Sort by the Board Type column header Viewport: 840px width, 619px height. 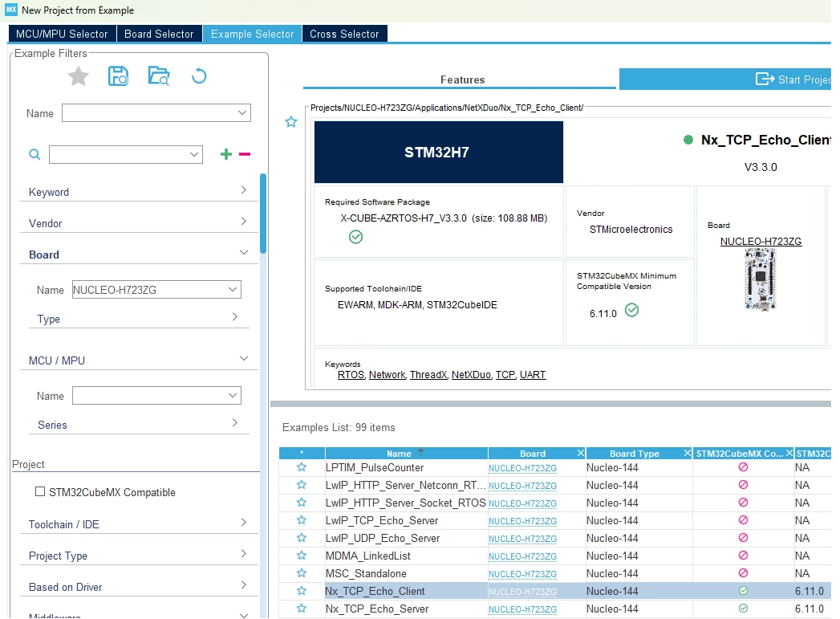[635, 454]
